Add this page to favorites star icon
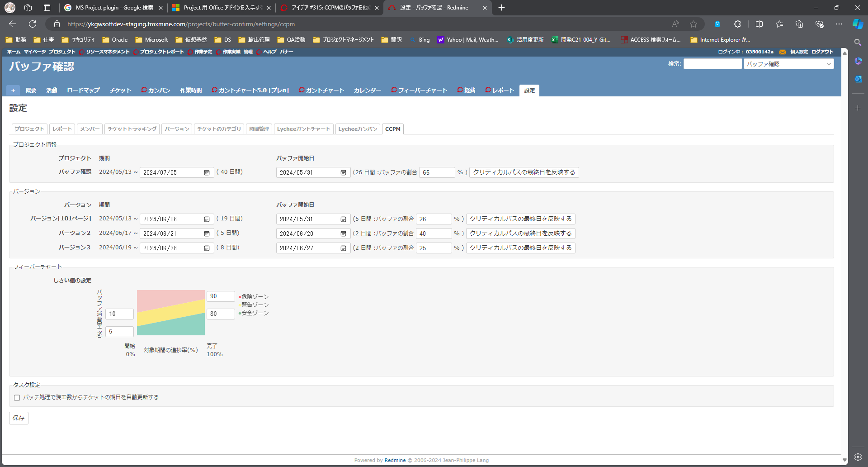The image size is (868, 467). [693, 24]
